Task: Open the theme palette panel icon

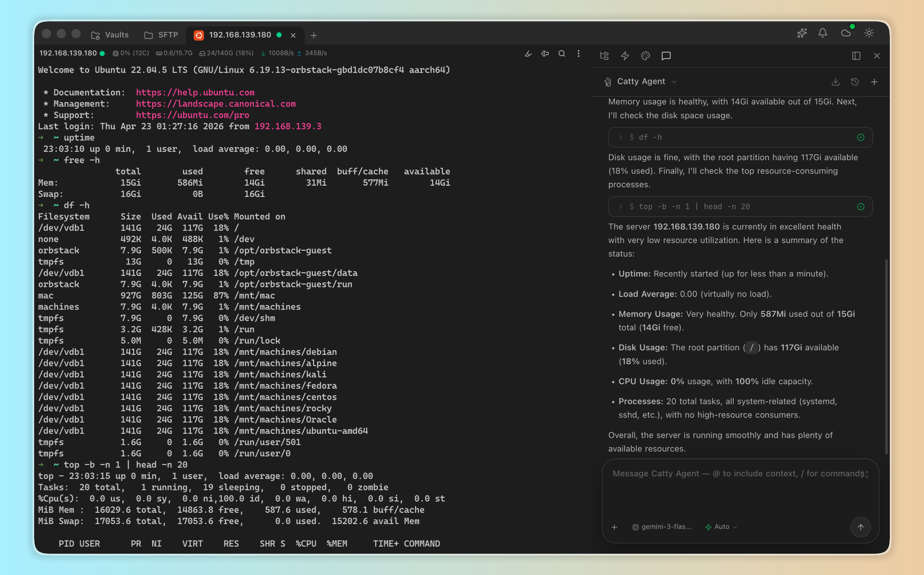Action: pyautogui.click(x=645, y=56)
